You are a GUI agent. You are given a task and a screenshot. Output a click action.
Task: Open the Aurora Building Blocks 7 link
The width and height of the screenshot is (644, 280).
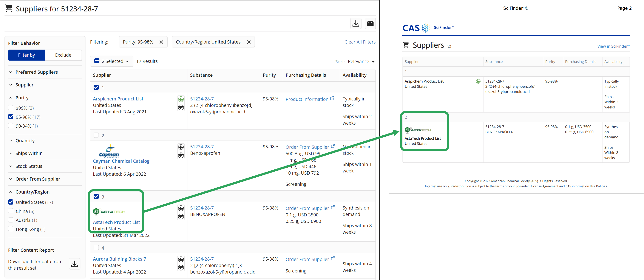(x=119, y=259)
